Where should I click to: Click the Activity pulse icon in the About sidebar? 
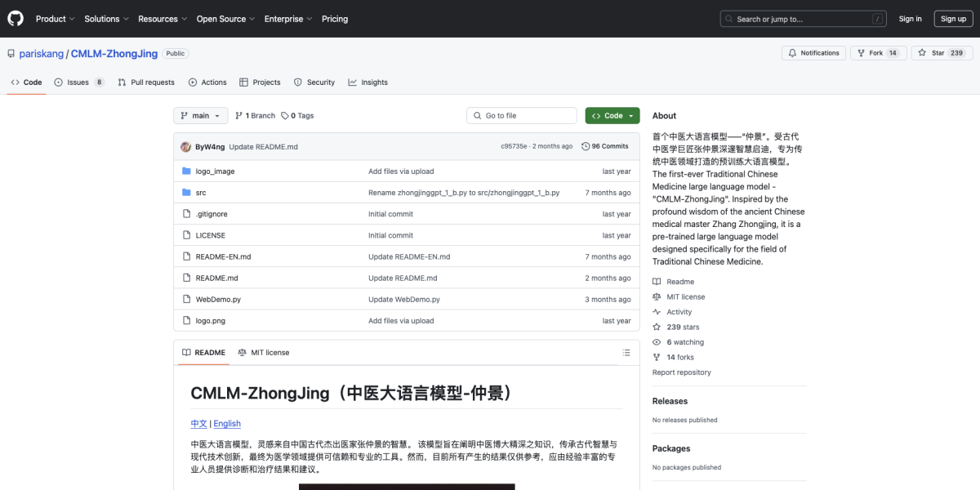pos(656,311)
